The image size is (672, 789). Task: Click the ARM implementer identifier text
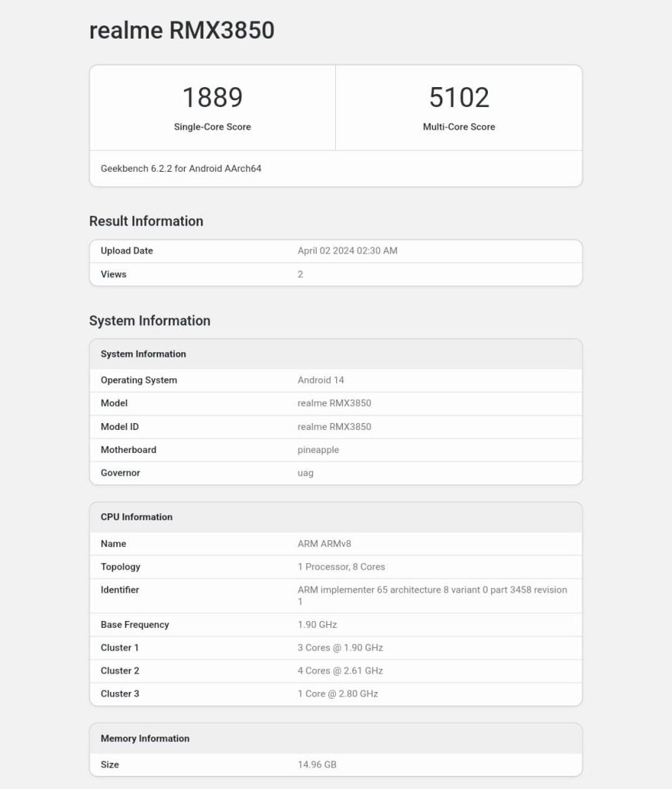point(432,590)
